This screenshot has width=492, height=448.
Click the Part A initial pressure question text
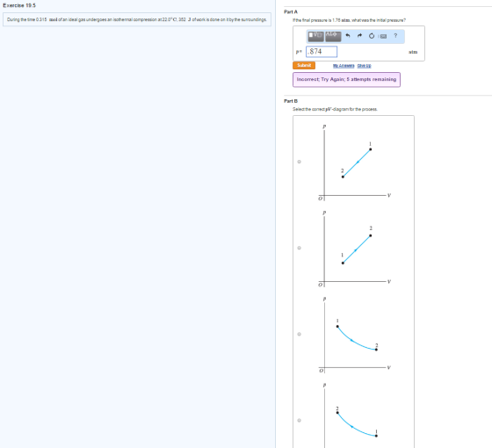pyautogui.click(x=349, y=20)
